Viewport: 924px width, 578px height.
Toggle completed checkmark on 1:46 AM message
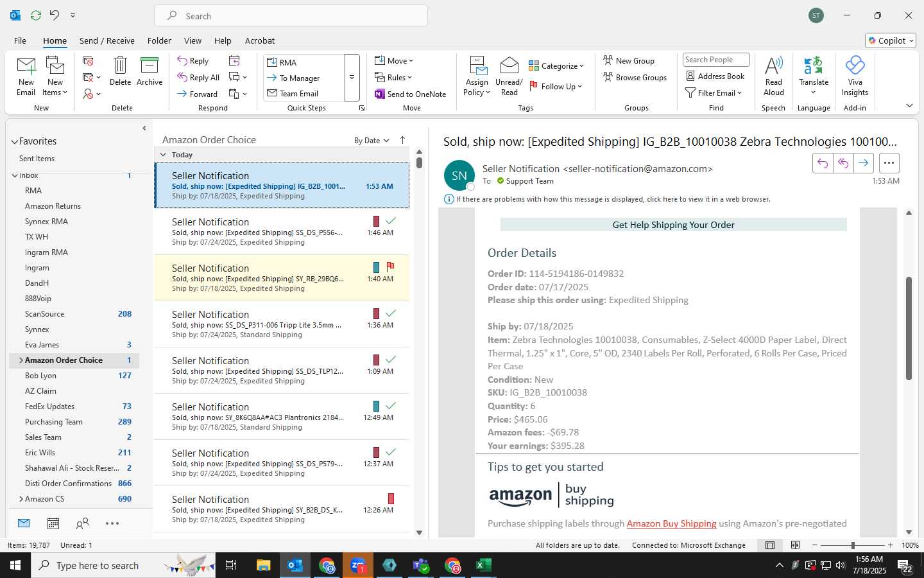(390, 220)
